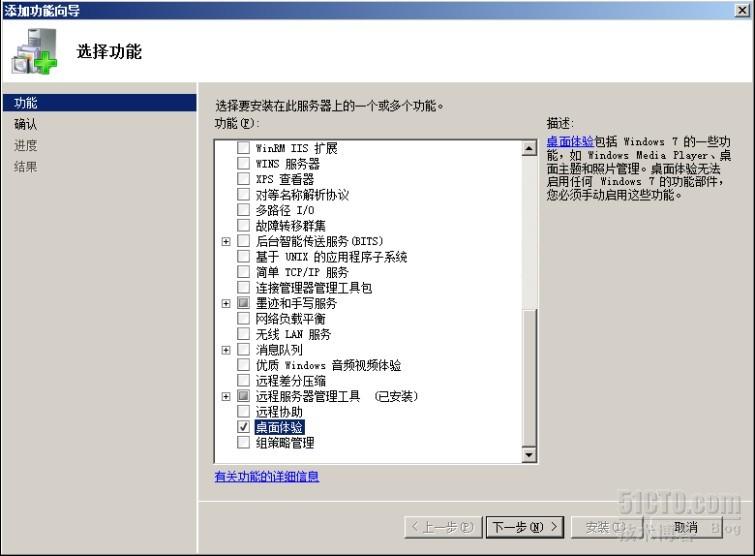Check the 多路径 I/O checkbox
755x556 pixels.
click(244, 209)
